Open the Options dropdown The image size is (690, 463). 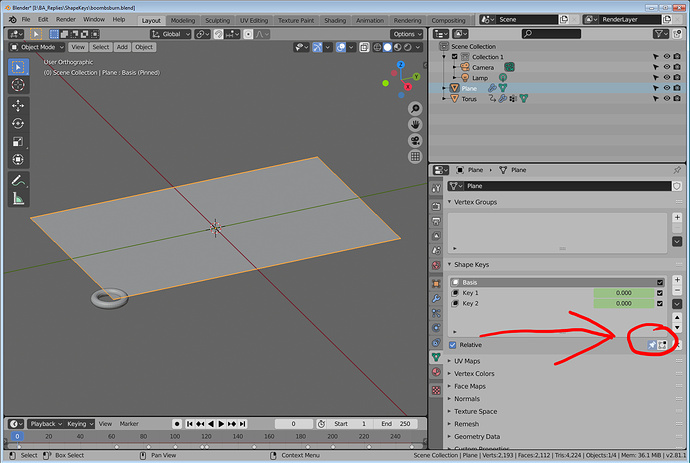coord(407,34)
